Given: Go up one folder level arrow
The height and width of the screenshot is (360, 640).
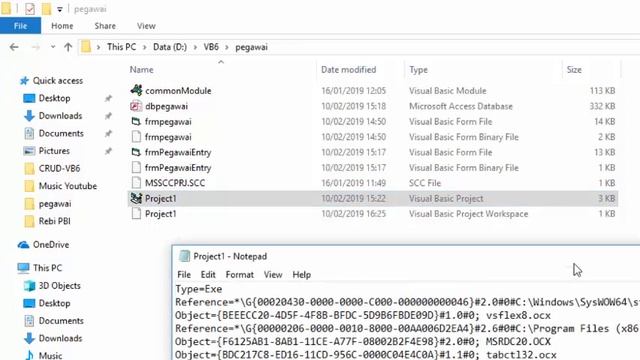Looking at the screenshot, I should pyautogui.click(x=68, y=47).
